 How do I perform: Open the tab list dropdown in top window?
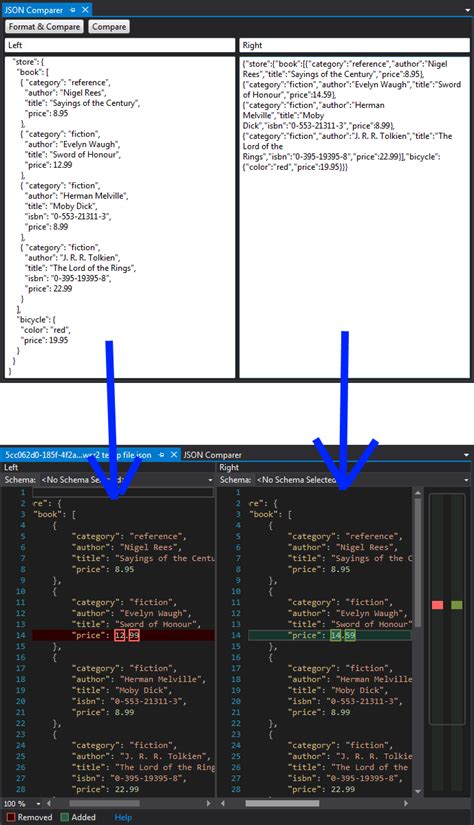[x=467, y=10]
